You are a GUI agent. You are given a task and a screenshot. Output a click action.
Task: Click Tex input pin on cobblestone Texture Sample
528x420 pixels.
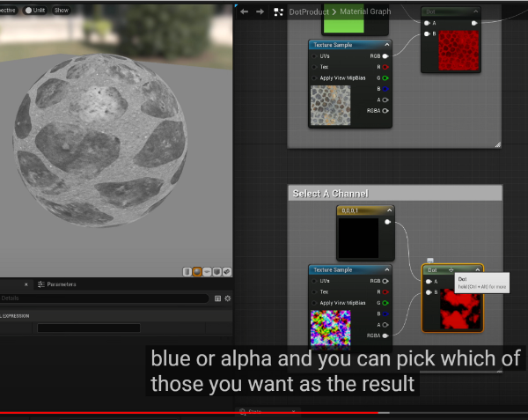click(x=314, y=67)
